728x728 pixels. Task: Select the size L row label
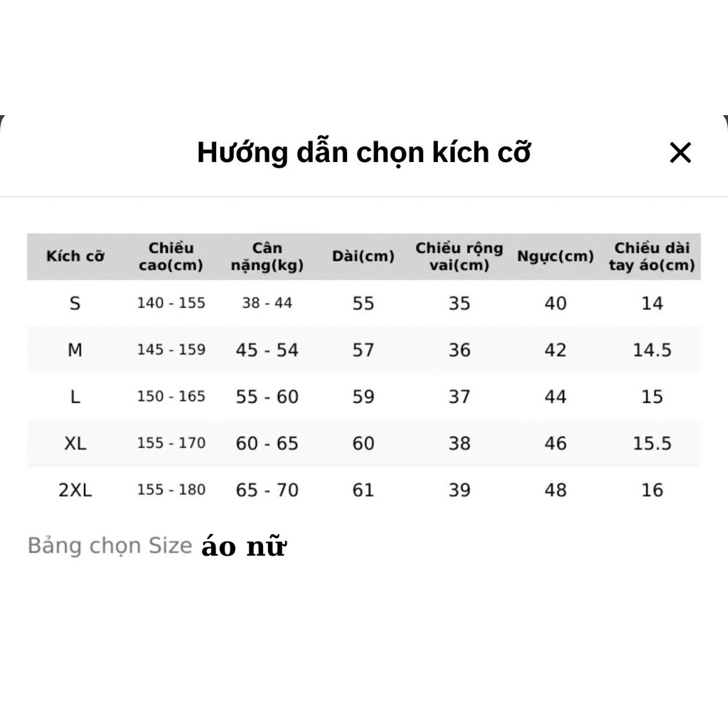coord(75,397)
